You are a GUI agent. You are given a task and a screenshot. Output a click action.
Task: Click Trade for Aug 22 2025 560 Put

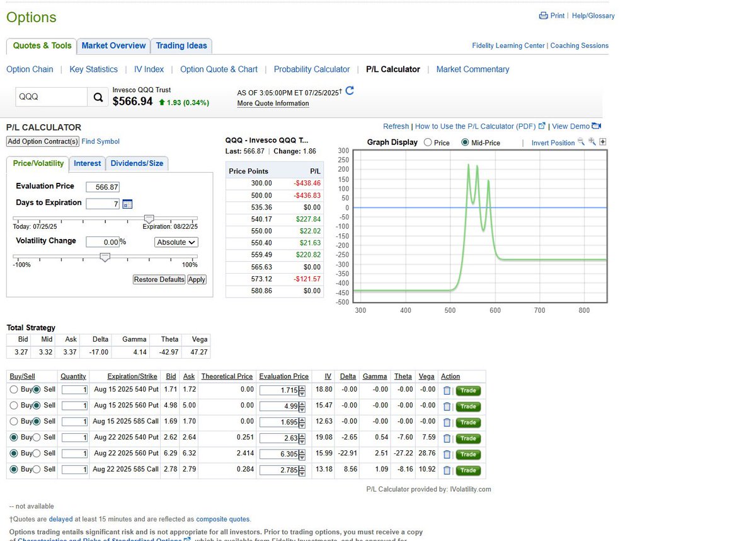(468, 454)
